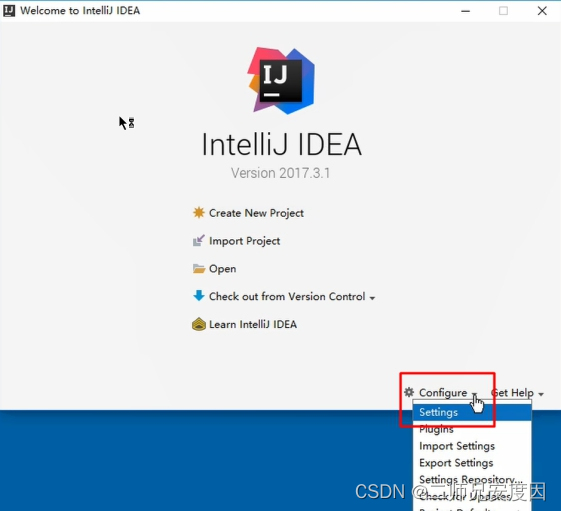Expand the Version Control checkout dropdown arrow
This screenshot has width=561, height=511.
(372, 298)
